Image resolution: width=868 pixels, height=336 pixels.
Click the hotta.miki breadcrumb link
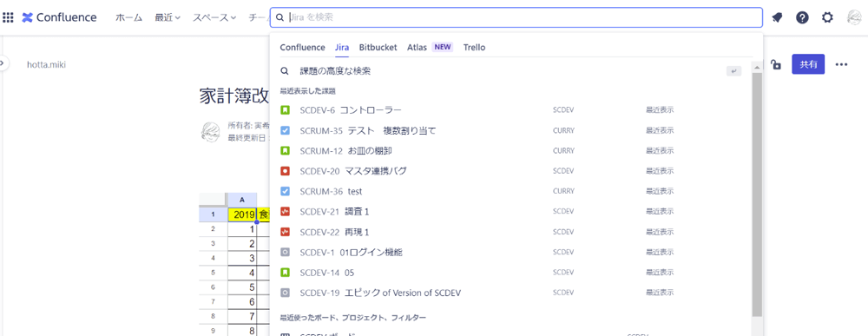(47, 65)
